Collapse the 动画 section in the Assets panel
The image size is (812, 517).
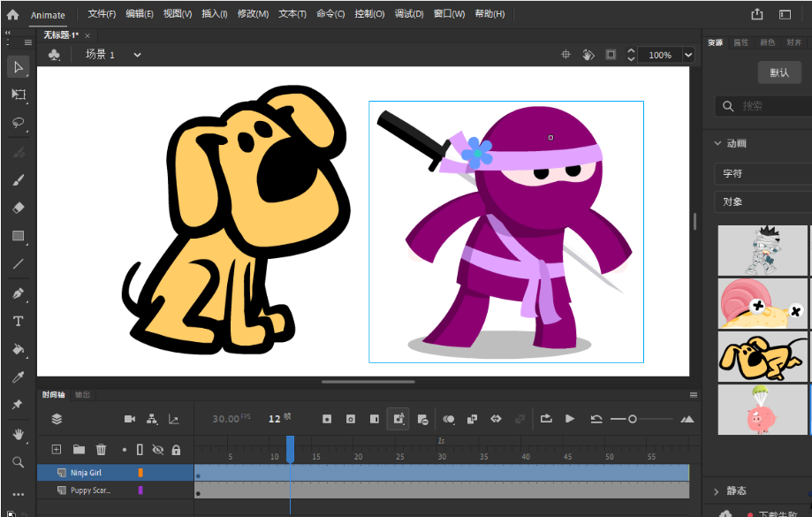pos(718,142)
